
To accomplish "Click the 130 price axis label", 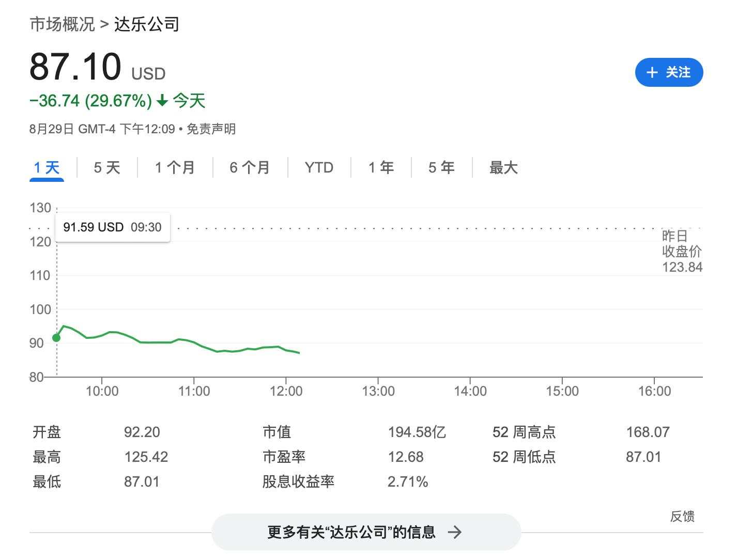I will click(40, 208).
